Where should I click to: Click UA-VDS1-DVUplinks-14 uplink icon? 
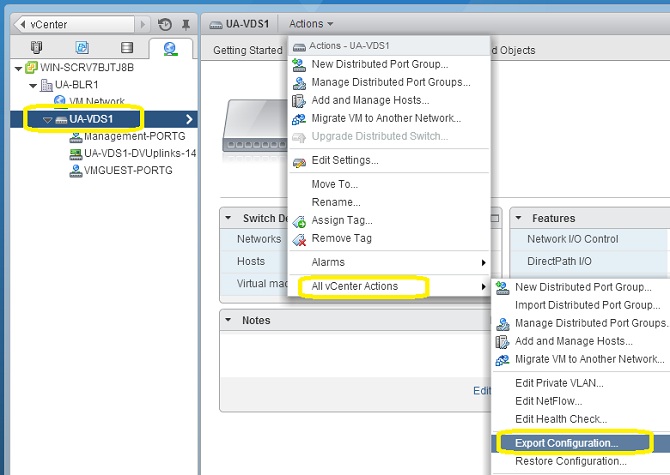click(76, 153)
